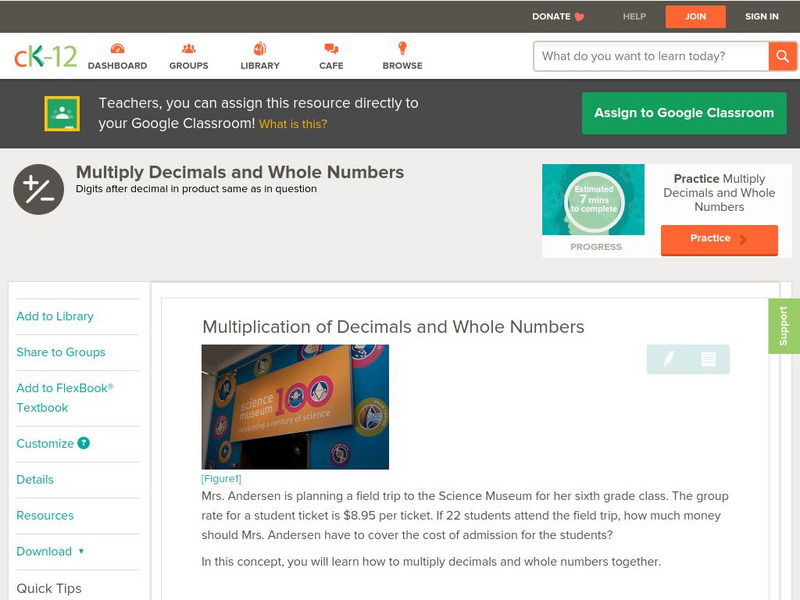Click the search box 'What do you want to learn today?'

(x=652, y=56)
